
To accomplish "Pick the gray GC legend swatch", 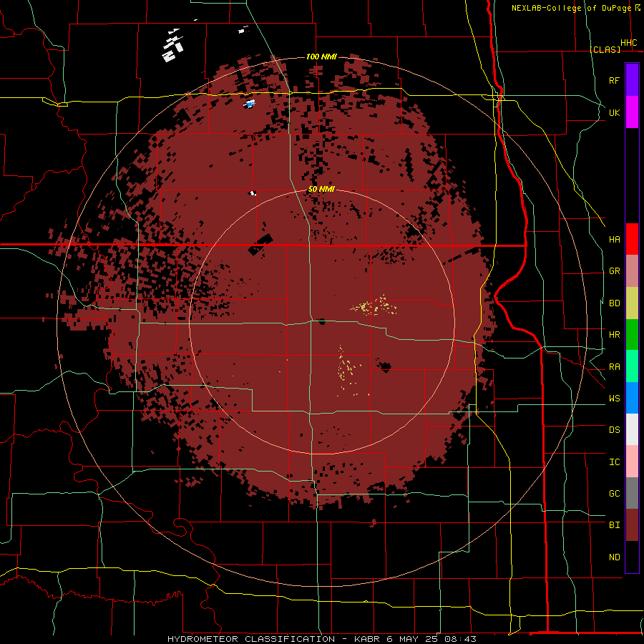I will click(x=632, y=493).
